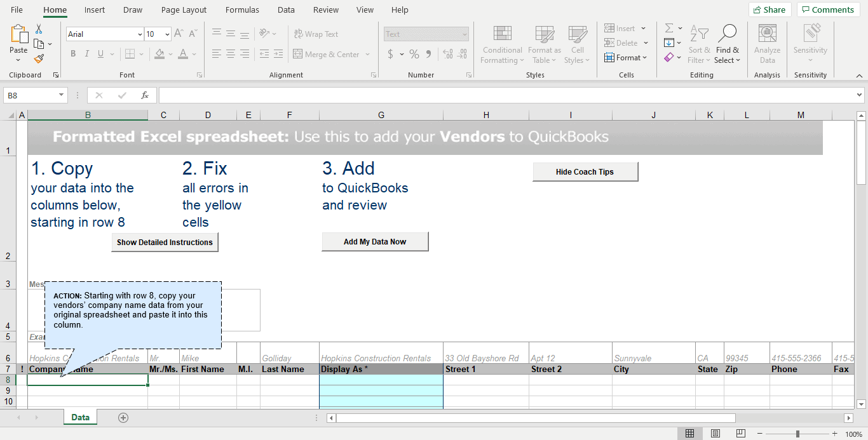Click Hide Coach Tips button
Image resolution: width=868 pixels, height=440 pixels.
pyautogui.click(x=585, y=172)
